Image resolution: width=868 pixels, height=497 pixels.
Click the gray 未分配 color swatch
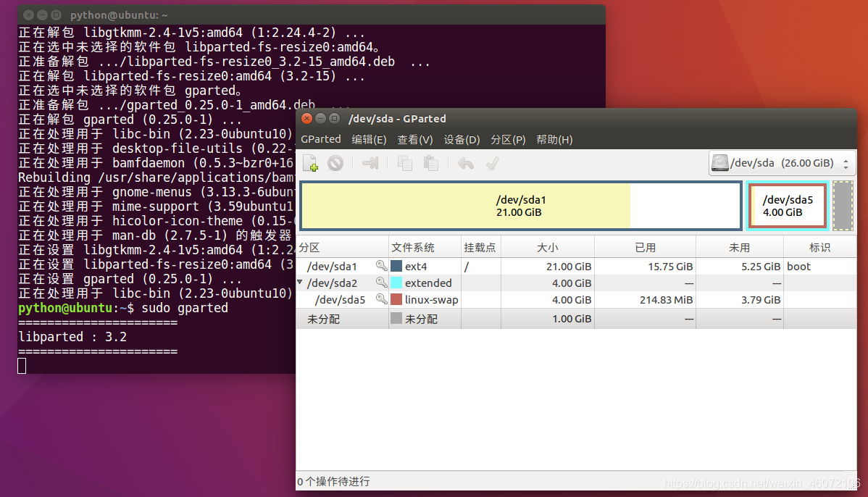(x=396, y=318)
